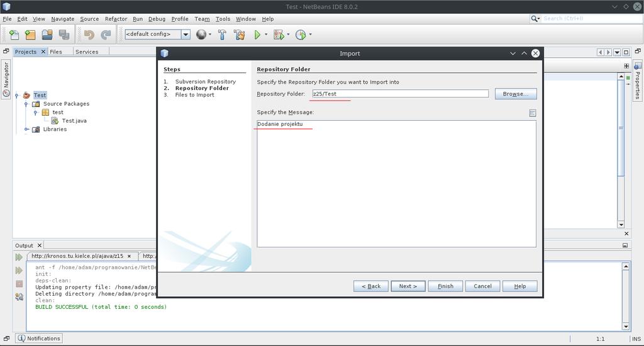This screenshot has width=644, height=346.
Task: Switch to the Files tab
Action: coord(56,52)
